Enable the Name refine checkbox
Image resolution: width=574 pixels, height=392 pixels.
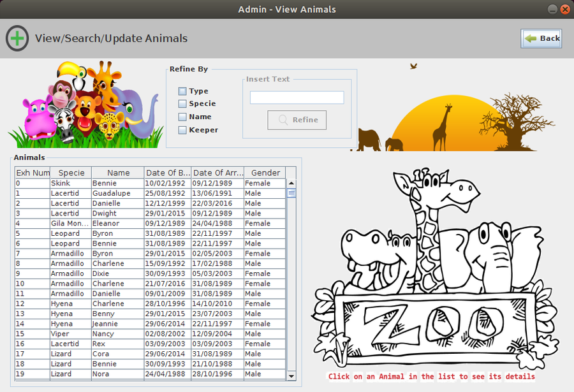coord(181,116)
